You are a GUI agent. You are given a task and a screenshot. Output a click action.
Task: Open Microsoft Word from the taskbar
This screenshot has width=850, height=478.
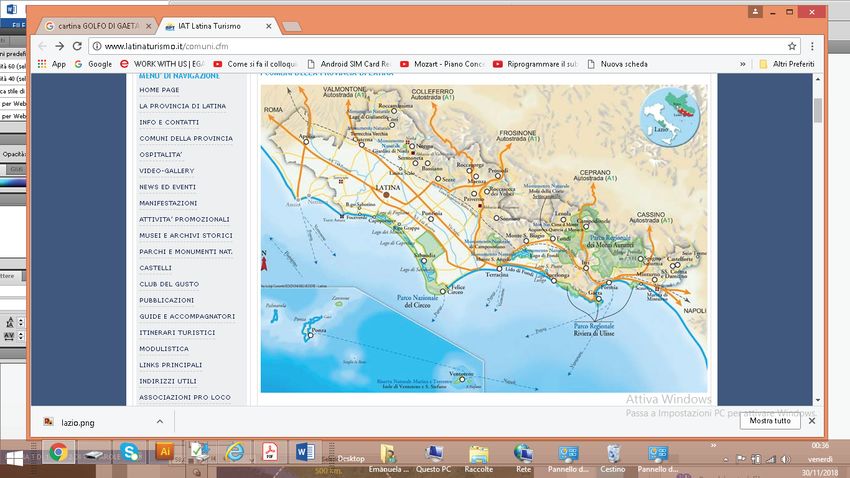pyautogui.click(x=305, y=452)
